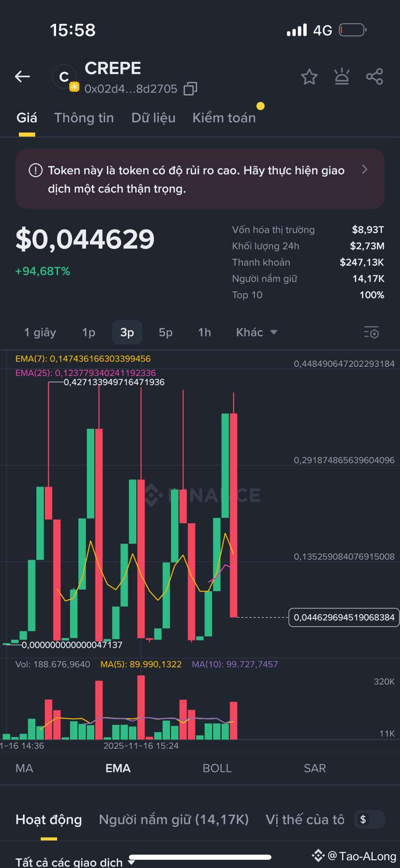Toggle the $ currency switch
This screenshot has height=868, width=400.
tap(369, 819)
